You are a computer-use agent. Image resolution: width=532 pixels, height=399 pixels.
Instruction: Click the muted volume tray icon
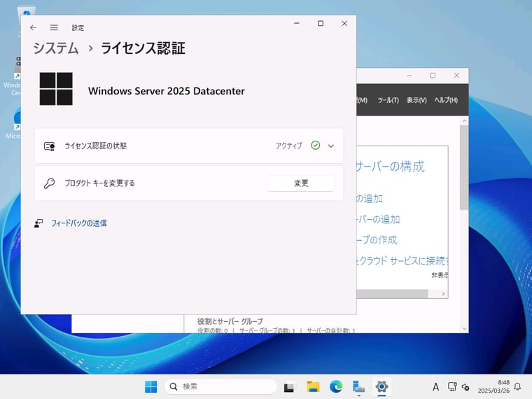(x=465, y=387)
